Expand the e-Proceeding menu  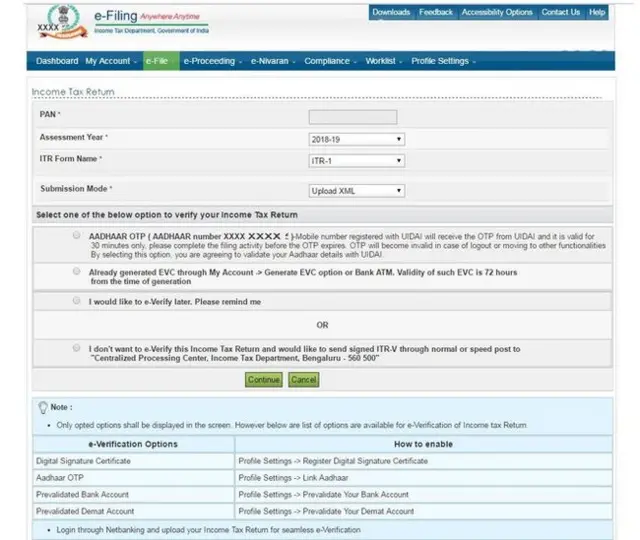coord(213,61)
